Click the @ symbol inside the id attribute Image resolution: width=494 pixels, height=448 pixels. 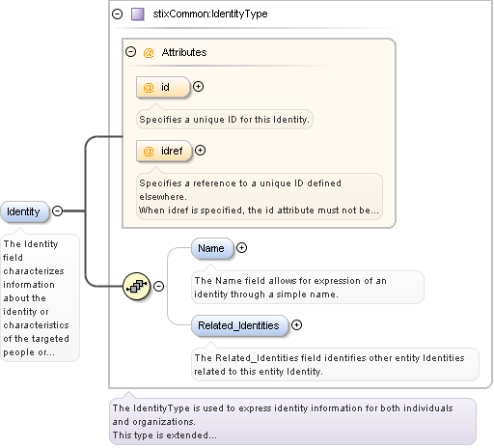(x=149, y=88)
